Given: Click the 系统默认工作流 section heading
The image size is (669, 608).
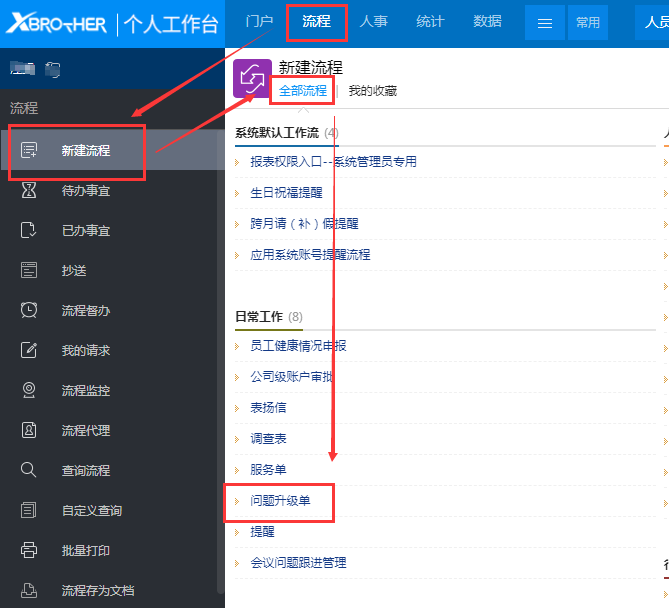Looking at the screenshot, I should (277, 133).
